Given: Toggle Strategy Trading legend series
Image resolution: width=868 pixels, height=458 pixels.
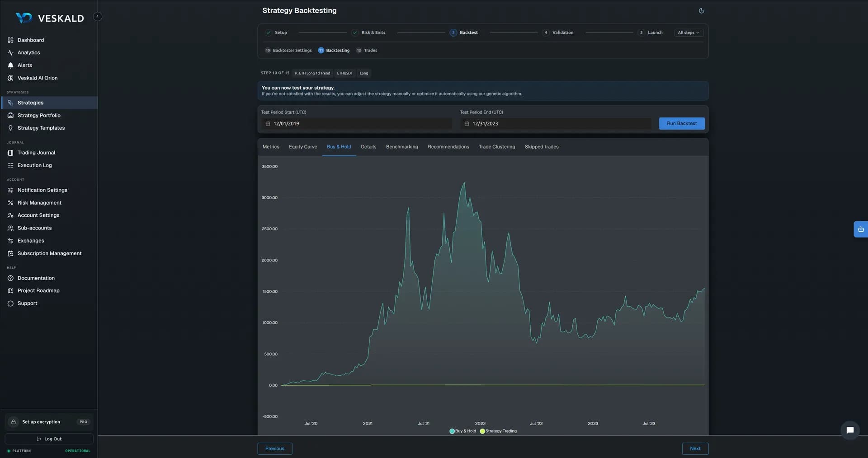Looking at the screenshot, I should pos(498,431).
